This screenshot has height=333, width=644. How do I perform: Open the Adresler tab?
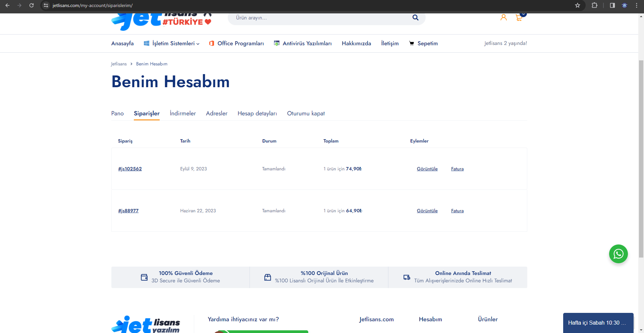[x=217, y=113]
